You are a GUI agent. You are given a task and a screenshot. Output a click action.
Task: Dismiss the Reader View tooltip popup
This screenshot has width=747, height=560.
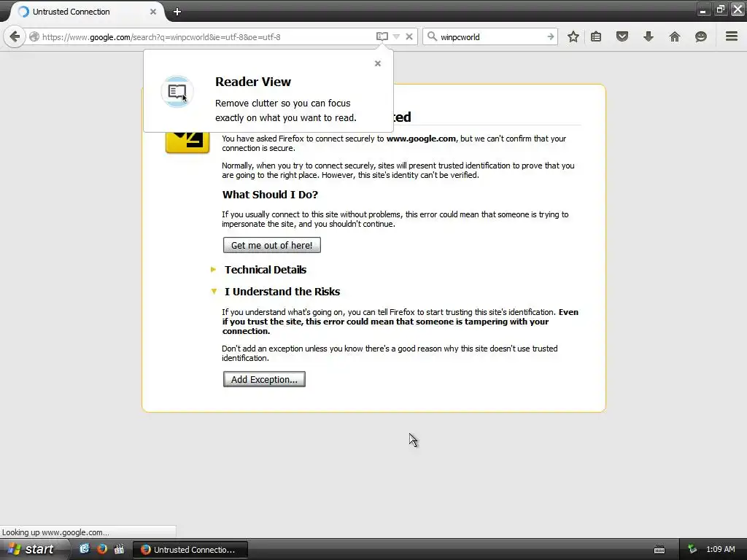pos(378,63)
